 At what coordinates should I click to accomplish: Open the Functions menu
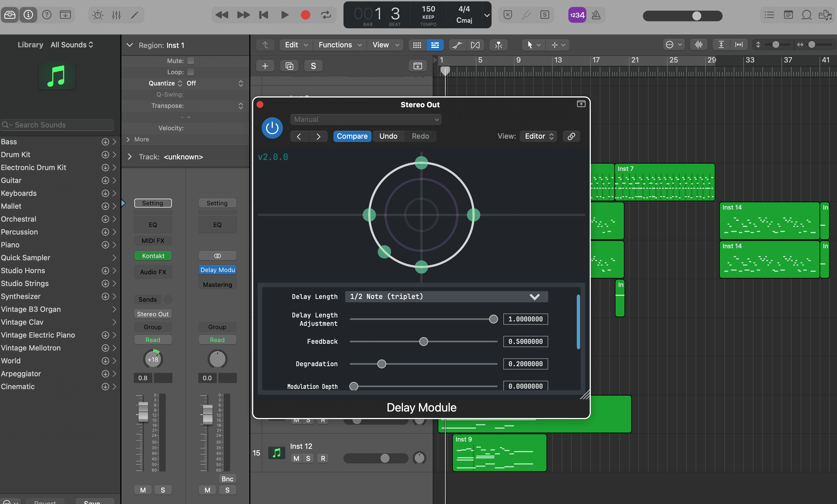click(340, 45)
